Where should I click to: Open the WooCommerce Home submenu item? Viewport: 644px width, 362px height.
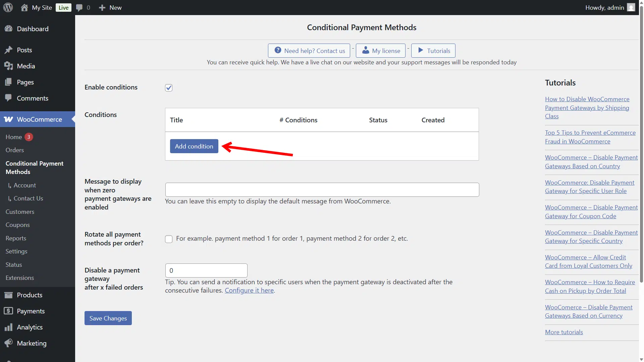point(14,137)
